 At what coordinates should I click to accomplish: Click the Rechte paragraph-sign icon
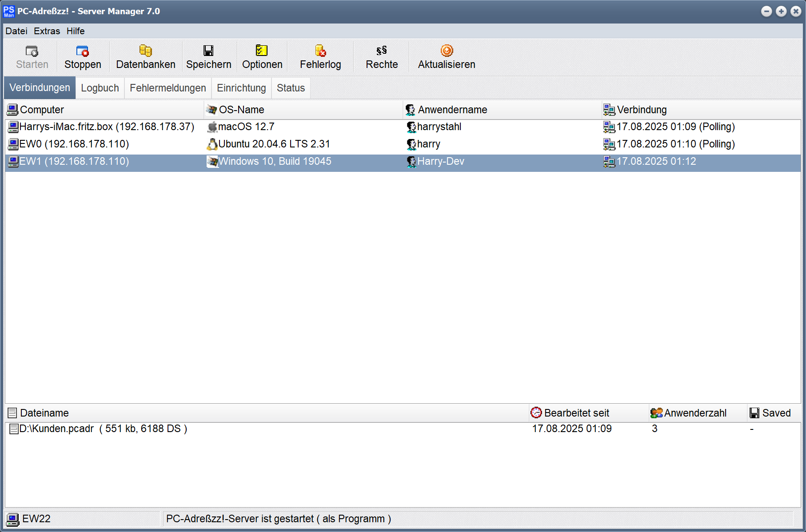pos(382,50)
